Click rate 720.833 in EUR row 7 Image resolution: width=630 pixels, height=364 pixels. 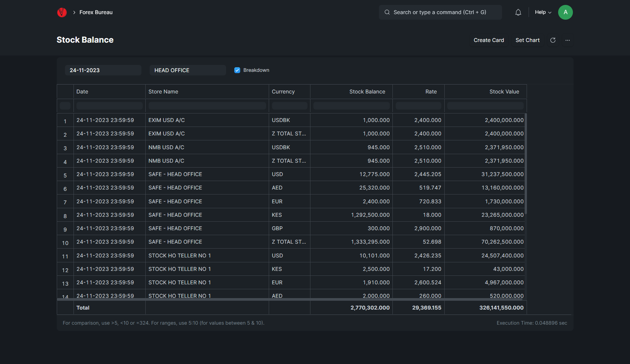(x=418, y=201)
